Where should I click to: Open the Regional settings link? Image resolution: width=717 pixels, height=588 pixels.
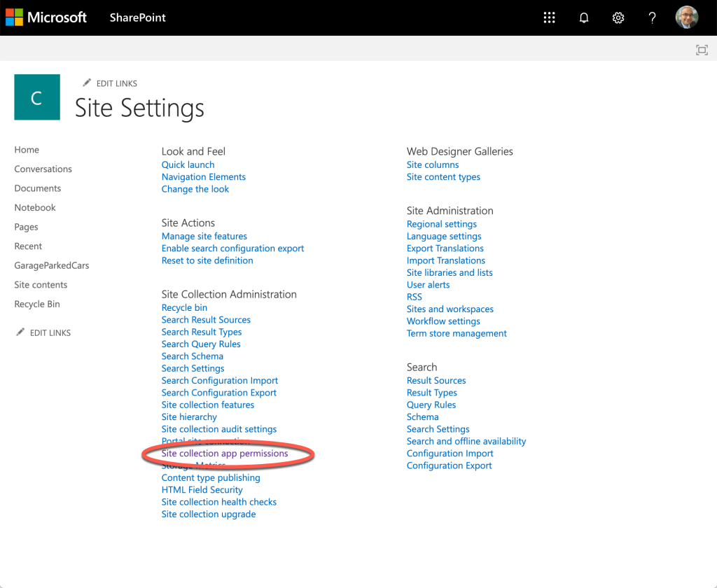[x=441, y=224]
